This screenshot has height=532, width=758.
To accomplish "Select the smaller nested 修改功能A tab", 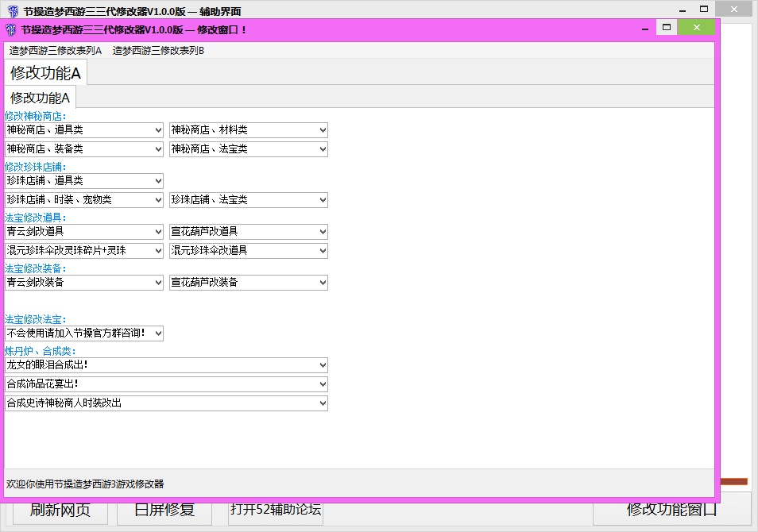I will 41,98.
